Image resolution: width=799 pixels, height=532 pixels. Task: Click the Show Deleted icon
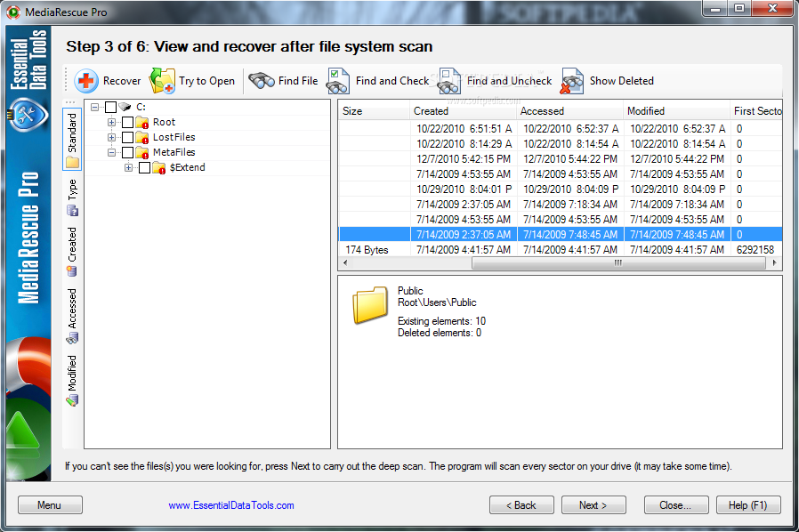(x=572, y=81)
